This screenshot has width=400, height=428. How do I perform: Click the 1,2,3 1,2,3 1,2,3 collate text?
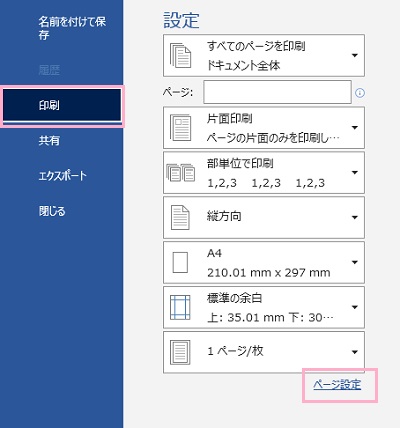[266, 183]
